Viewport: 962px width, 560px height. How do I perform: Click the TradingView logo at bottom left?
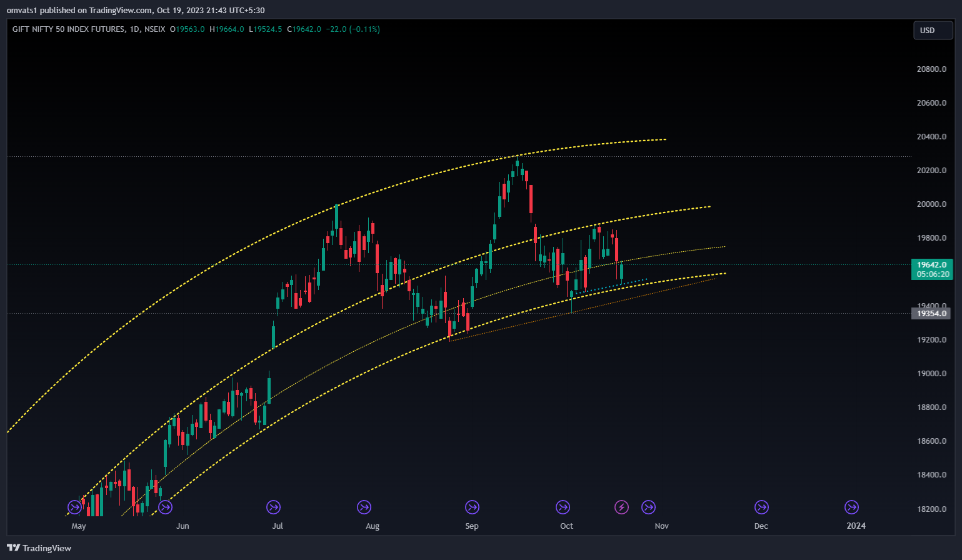pyautogui.click(x=39, y=548)
